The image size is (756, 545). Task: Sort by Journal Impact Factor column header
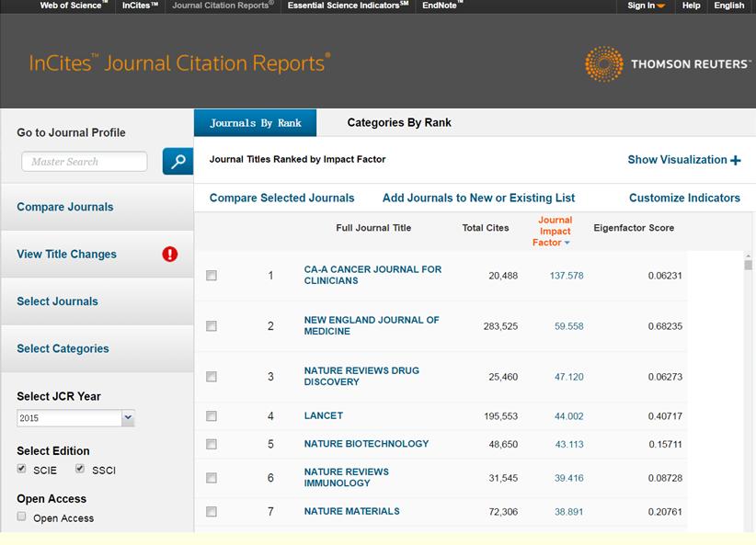coord(555,232)
